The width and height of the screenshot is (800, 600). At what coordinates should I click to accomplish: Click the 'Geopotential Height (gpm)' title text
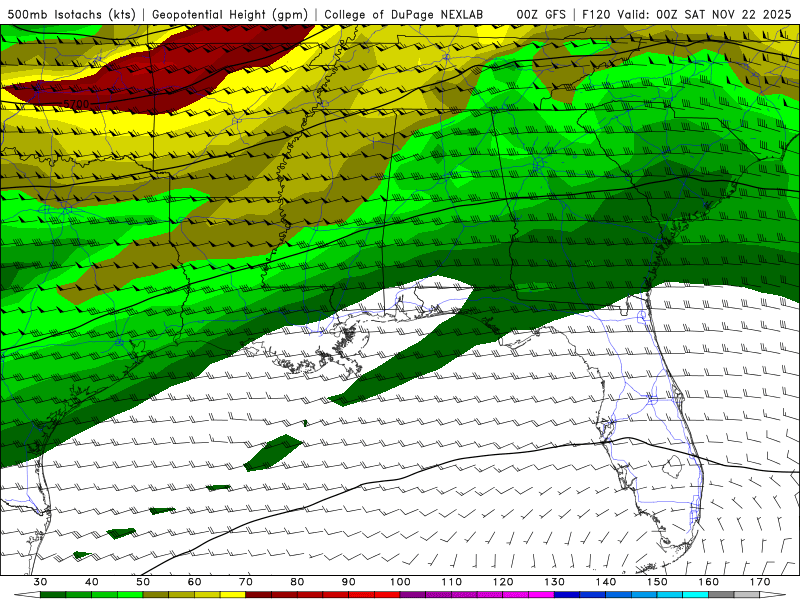click(230, 14)
